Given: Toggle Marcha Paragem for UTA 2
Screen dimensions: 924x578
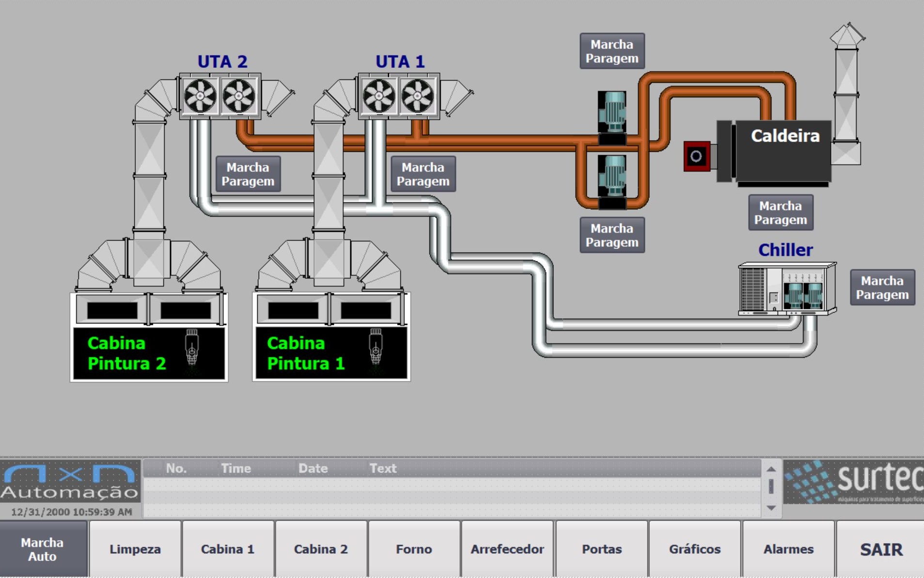Looking at the screenshot, I should pos(248,174).
